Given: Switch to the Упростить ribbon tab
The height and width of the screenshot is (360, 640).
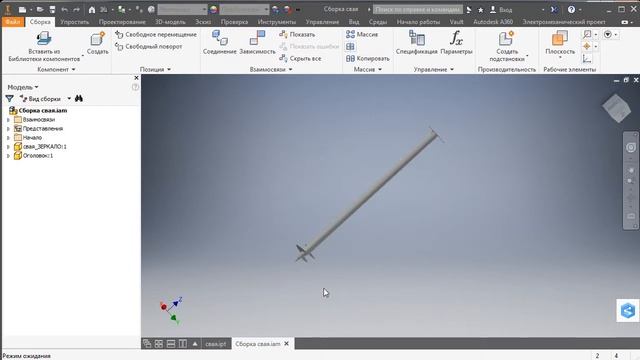Looking at the screenshot, I should [74, 22].
